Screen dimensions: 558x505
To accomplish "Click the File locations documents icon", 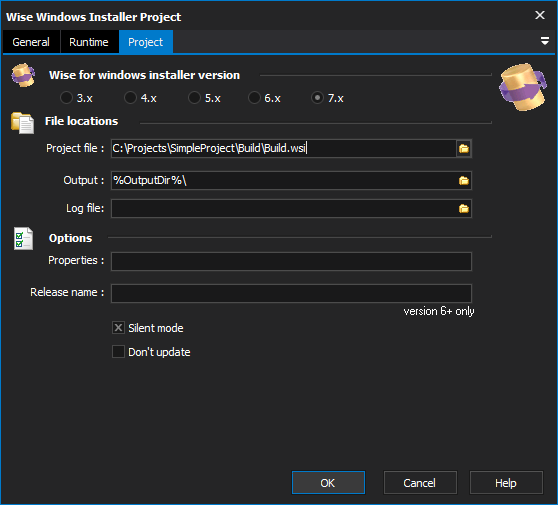I will (x=22, y=123).
